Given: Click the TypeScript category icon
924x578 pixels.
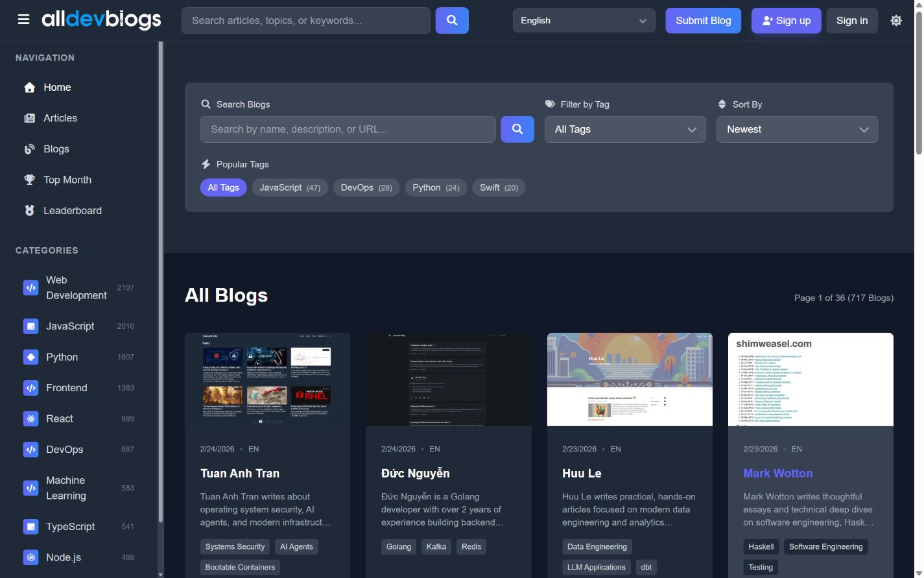Looking at the screenshot, I should pos(30,527).
